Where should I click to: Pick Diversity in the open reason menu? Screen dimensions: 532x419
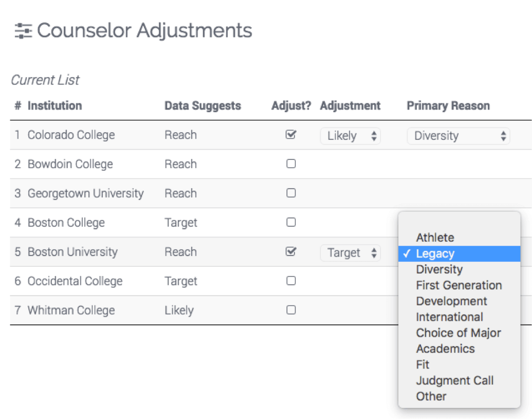tap(460, 269)
